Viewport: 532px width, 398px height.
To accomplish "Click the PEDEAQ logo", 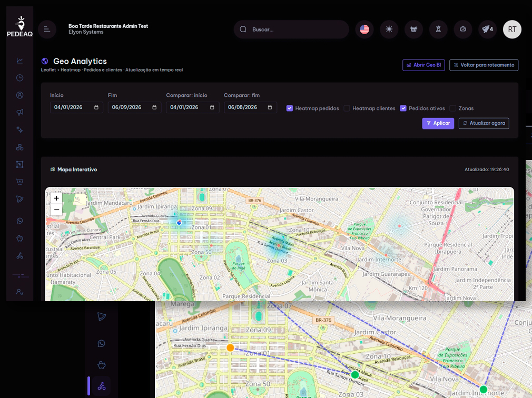I will click(x=19, y=26).
